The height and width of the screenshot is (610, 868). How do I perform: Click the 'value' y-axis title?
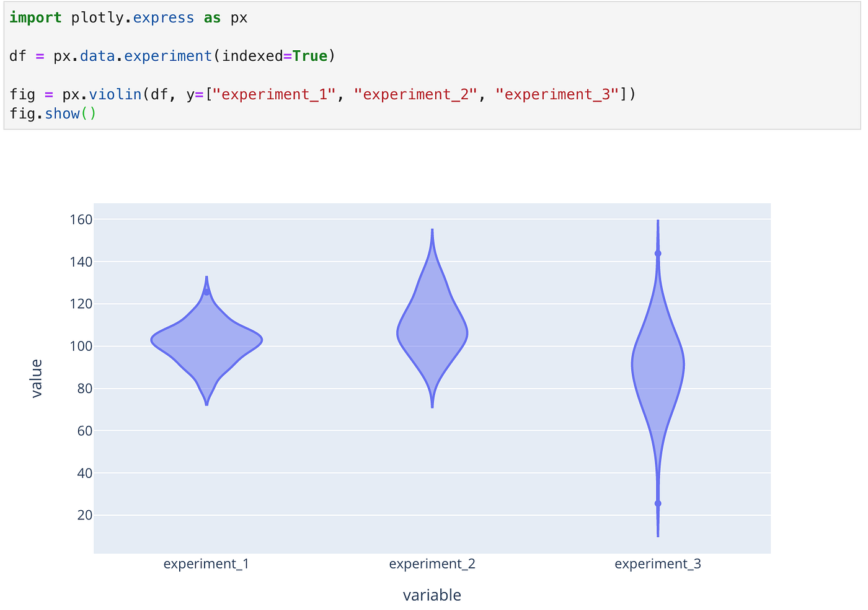click(37, 377)
